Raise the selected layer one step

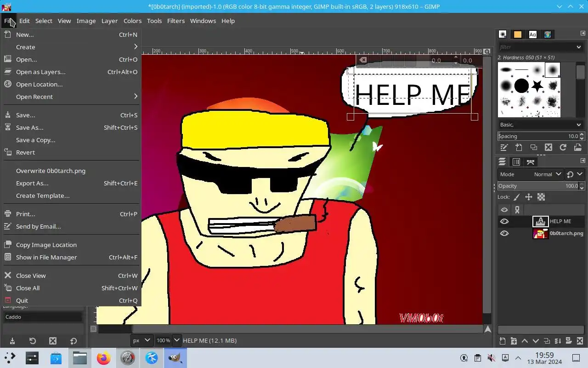coord(525,341)
